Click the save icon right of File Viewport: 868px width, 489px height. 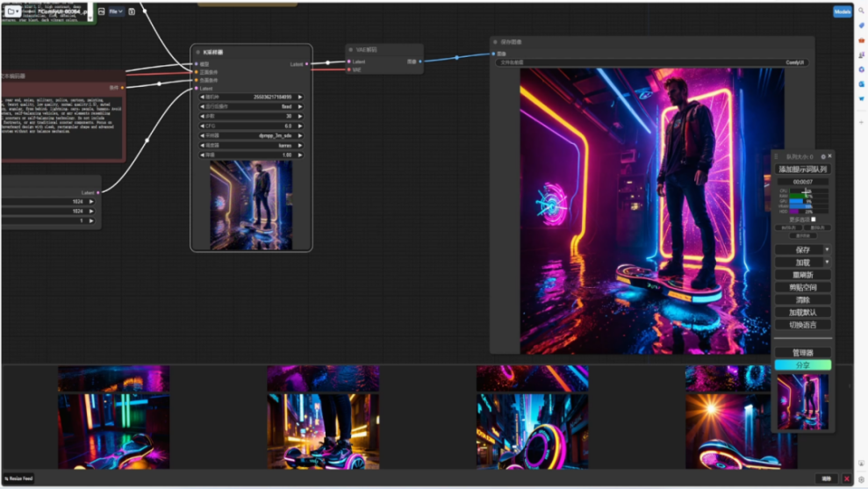[132, 11]
